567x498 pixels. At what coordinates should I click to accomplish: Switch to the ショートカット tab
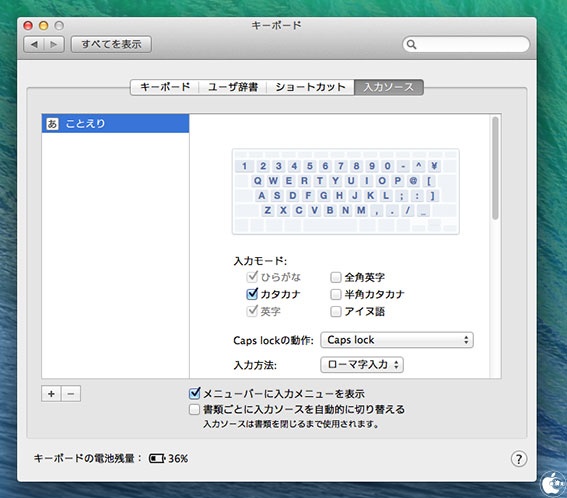coord(310,87)
